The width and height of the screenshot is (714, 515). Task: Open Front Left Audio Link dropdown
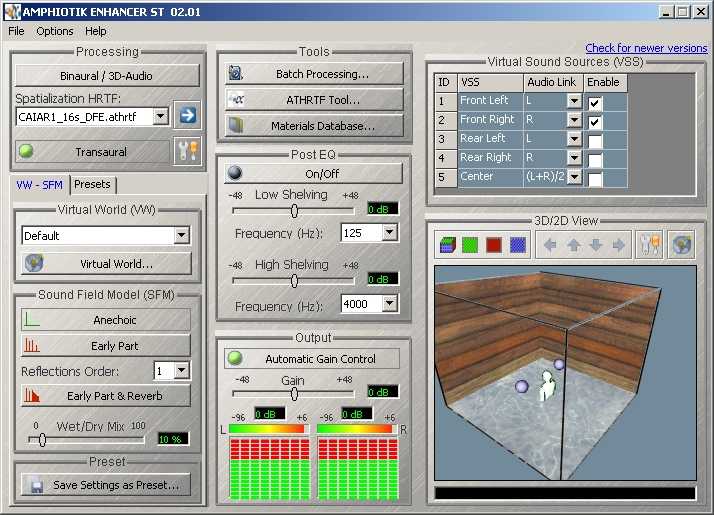(575, 101)
